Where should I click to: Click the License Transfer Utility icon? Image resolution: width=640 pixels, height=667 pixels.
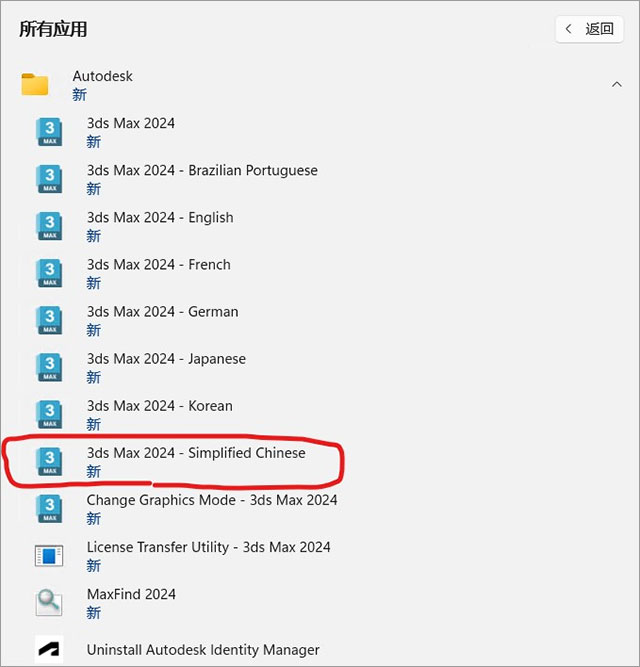(49, 556)
